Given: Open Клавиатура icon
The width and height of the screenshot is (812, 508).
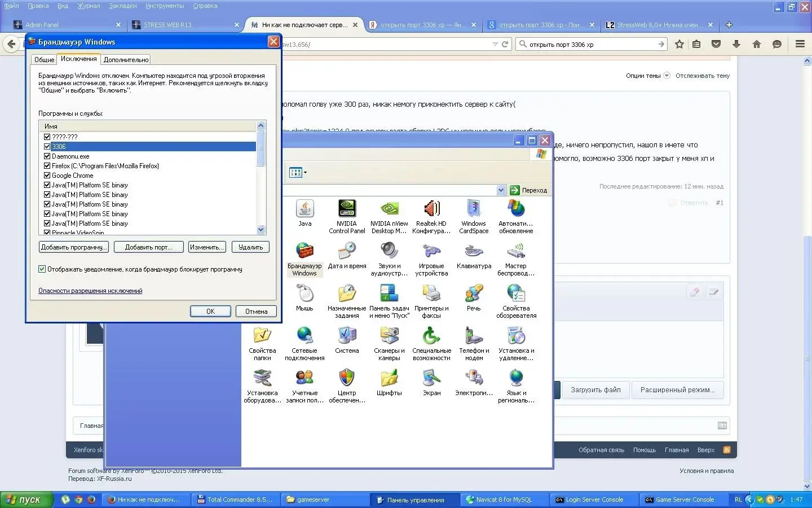Looking at the screenshot, I should pos(474,256).
